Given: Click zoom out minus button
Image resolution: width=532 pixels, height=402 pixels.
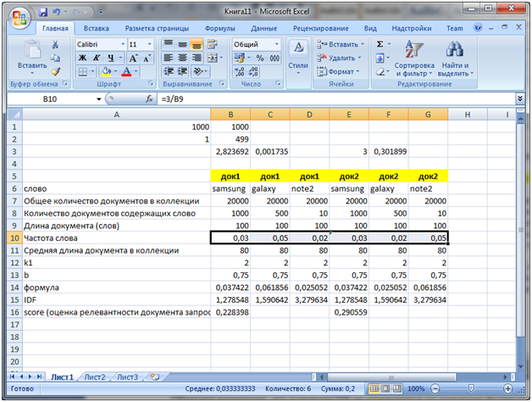Looking at the screenshot, I should pos(435,388).
